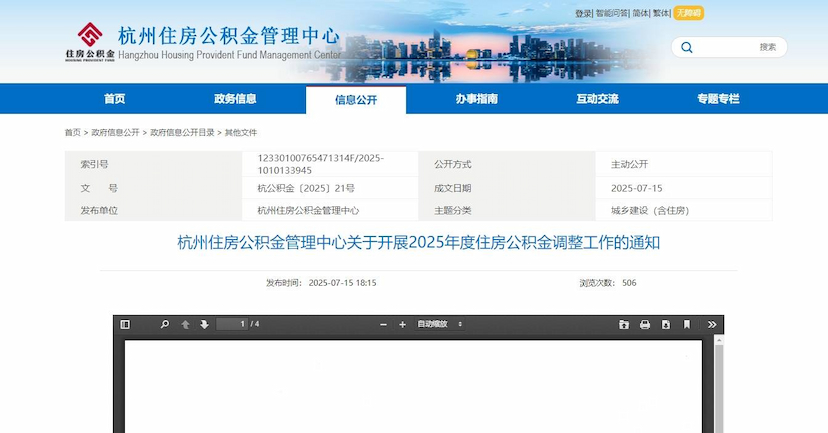Click the PDF viewer vertical scrollbar

[719, 385]
